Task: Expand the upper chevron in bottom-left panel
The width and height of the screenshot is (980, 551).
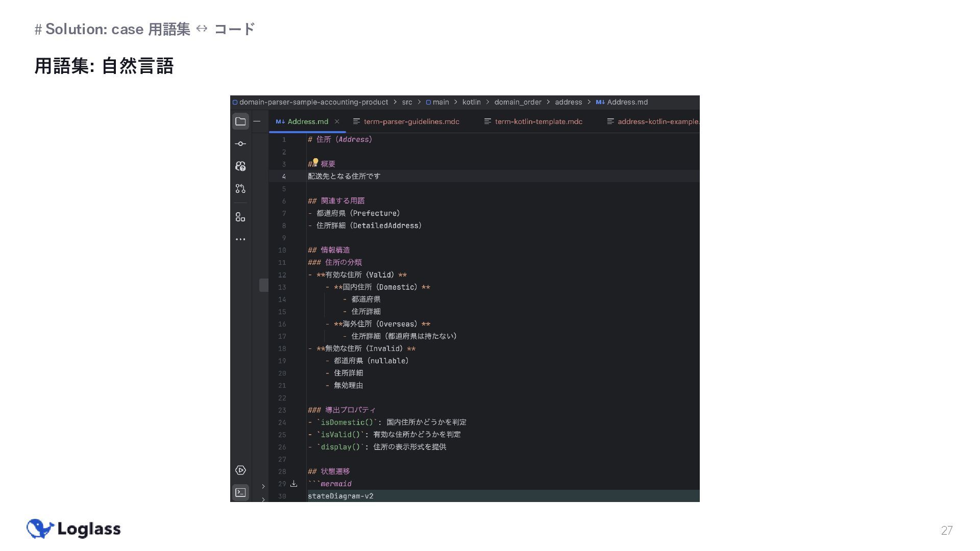Action: [263, 486]
